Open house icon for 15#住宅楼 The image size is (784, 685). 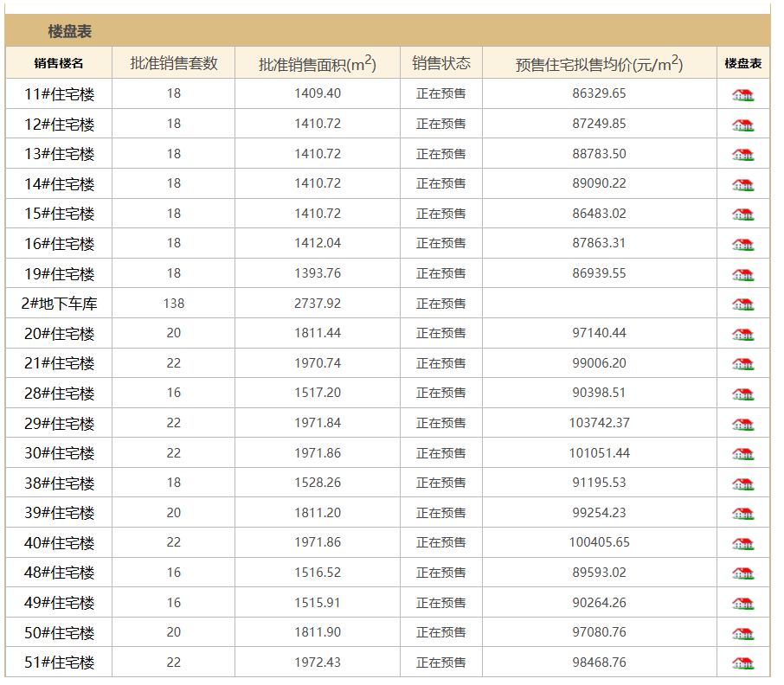coord(742,214)
